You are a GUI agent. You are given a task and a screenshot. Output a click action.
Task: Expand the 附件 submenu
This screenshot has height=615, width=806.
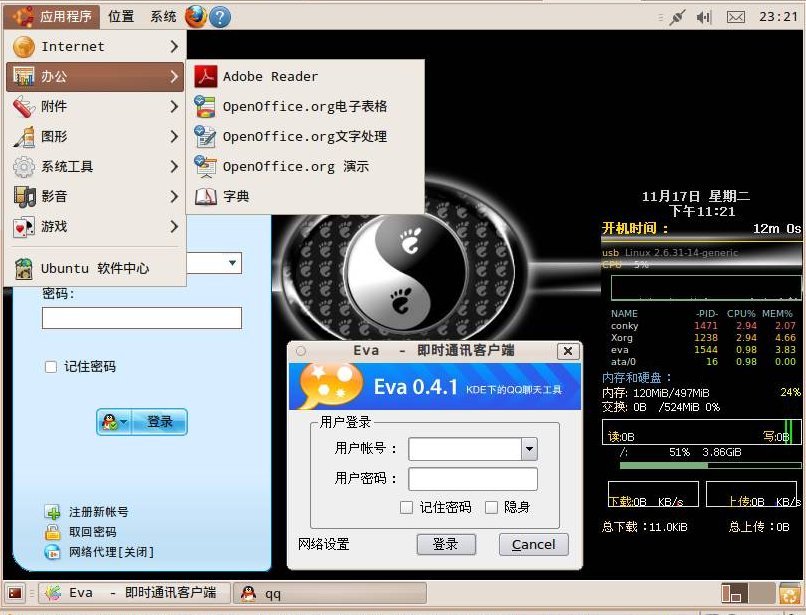[174, 106]
